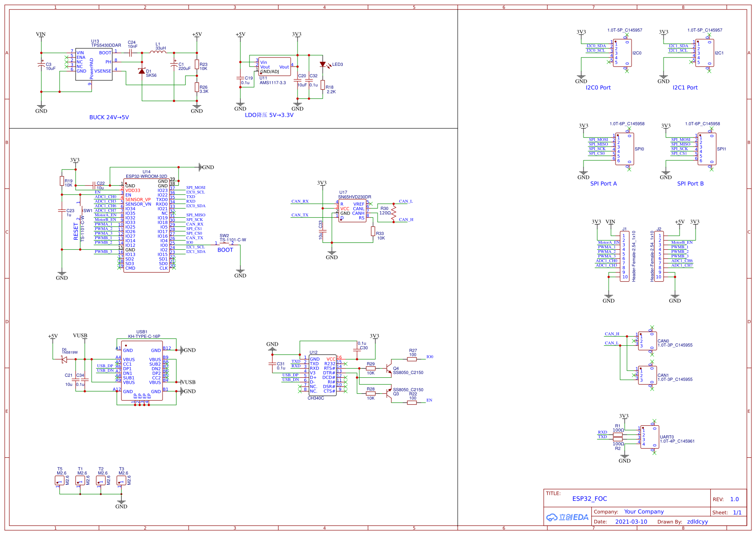
Task: Select the U12 CH340C USB-serial chip
Action: coord(323,375)
